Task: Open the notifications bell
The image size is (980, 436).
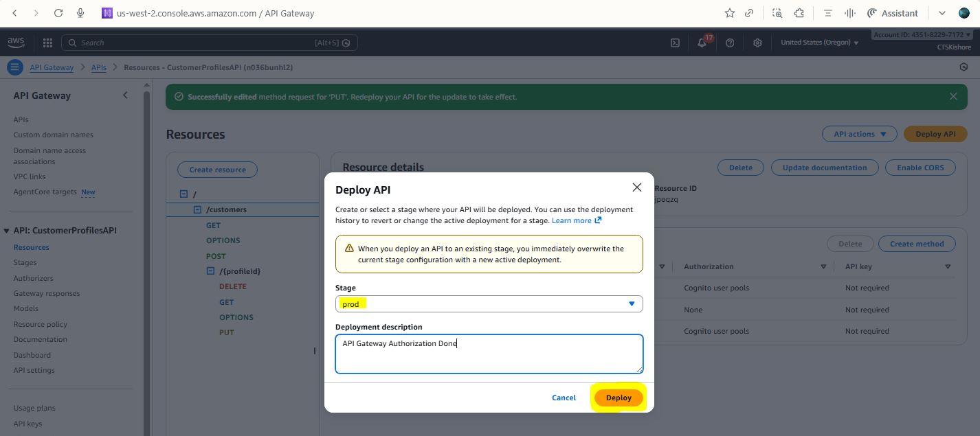Action: [702, 43]
